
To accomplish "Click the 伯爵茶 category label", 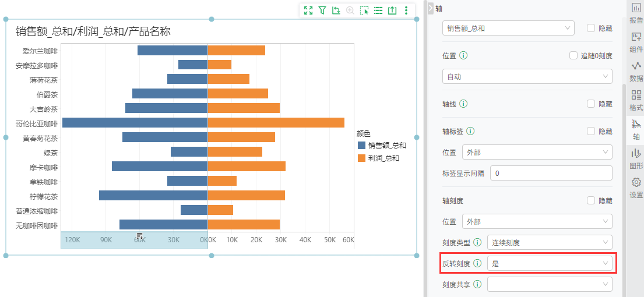I will tap(47, 95).
